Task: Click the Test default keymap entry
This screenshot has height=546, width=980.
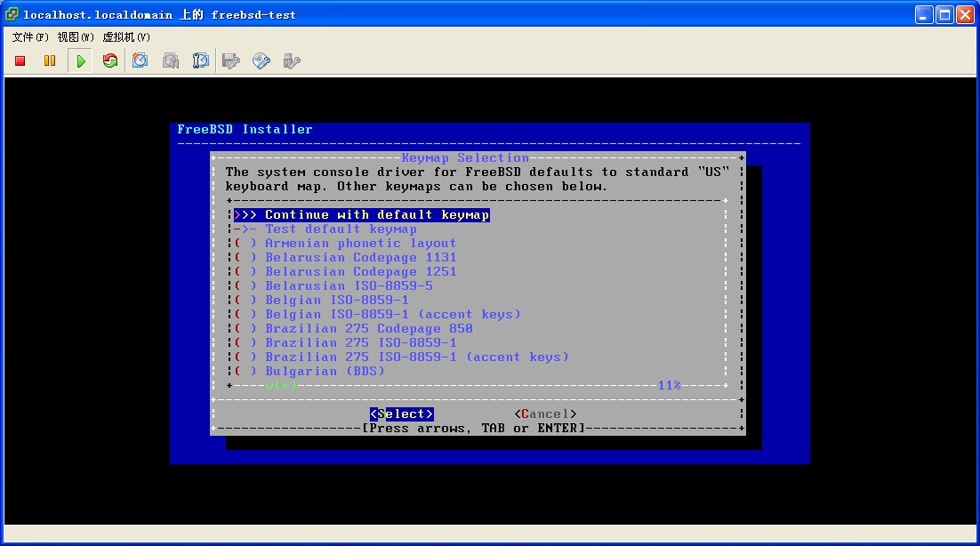Action: [341, 229]
